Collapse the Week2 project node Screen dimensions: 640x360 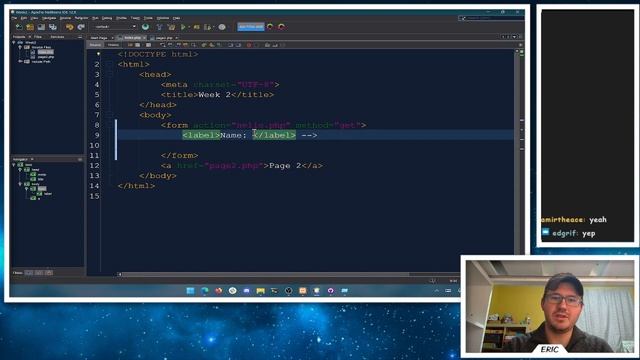[x=14, y=42]
